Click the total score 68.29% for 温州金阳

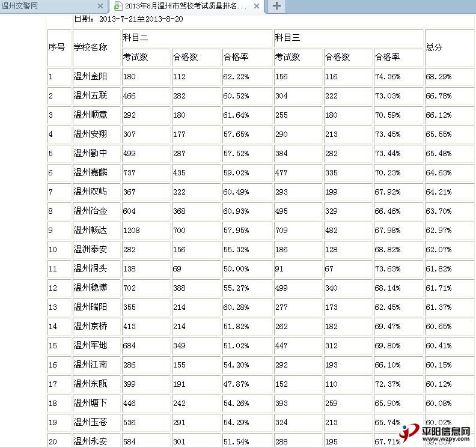pos(439,76)
